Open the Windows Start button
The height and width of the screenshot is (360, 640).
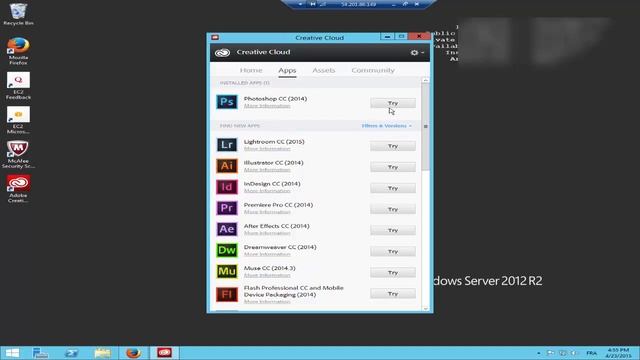pos(12,353)
